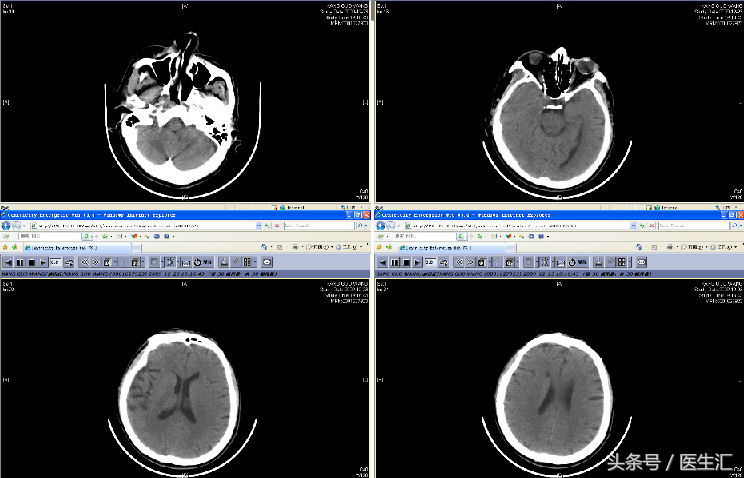The image size is (744, 478).
Task: Open grid layout icon in right viewer toolbar
Action: [621, 262]
